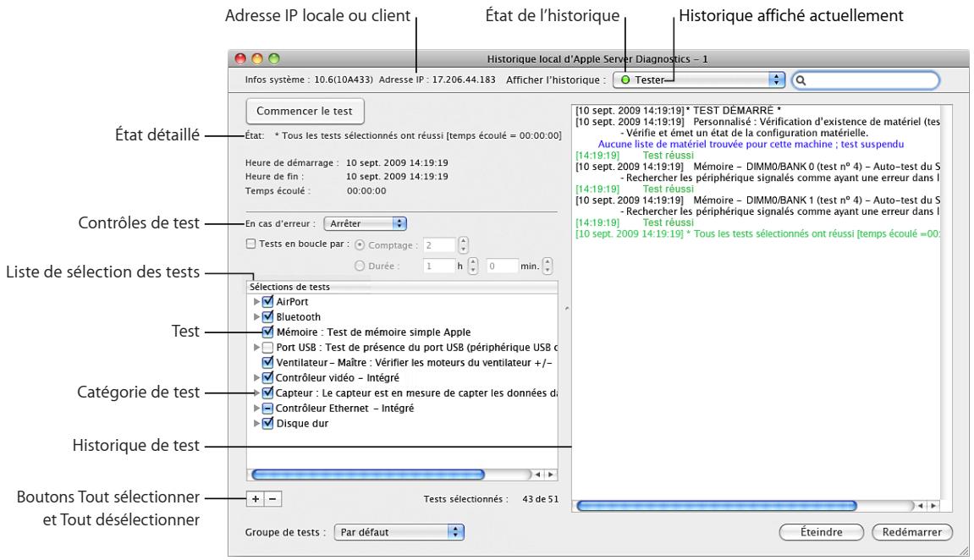Screen dimensions: 974x560
Task: Click left scroll arrow under history log
Action: click(x=921, y=506)
